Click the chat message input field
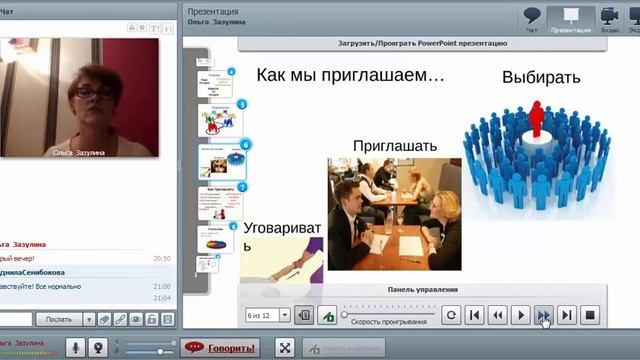The width and height of the screenshot is (640, 360). point(16,319)
